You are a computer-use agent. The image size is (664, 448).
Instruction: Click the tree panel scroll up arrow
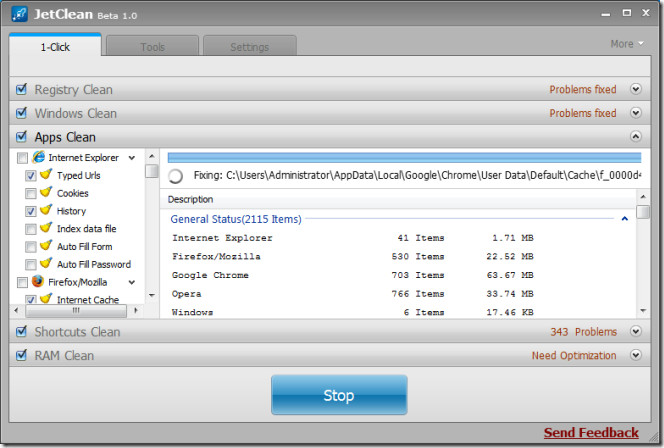pos(152,156)
